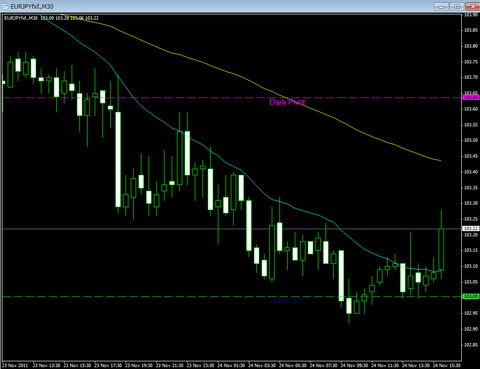Click the '24 Nov 09:30' time axis label

click(354, 365)
